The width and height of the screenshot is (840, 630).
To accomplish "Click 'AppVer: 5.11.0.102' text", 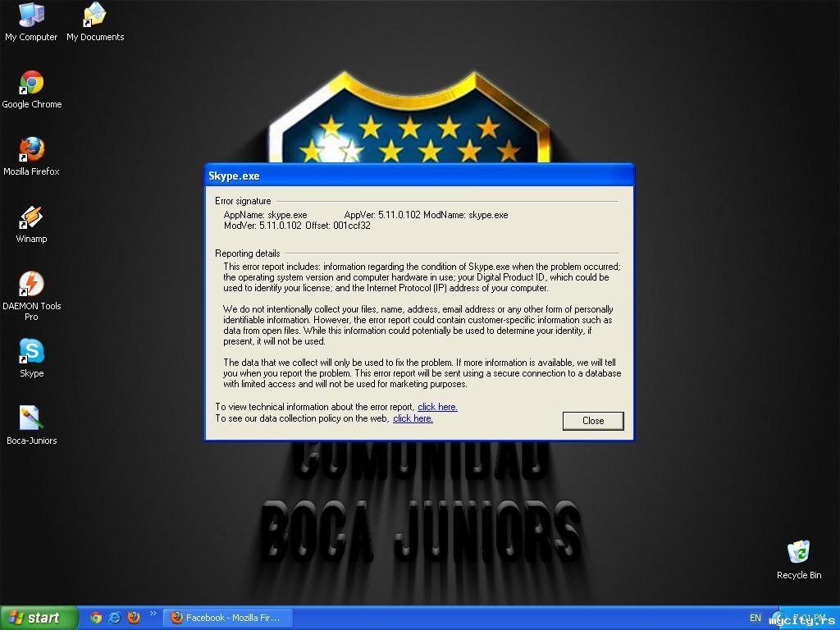I will click(x=382, y=215).
